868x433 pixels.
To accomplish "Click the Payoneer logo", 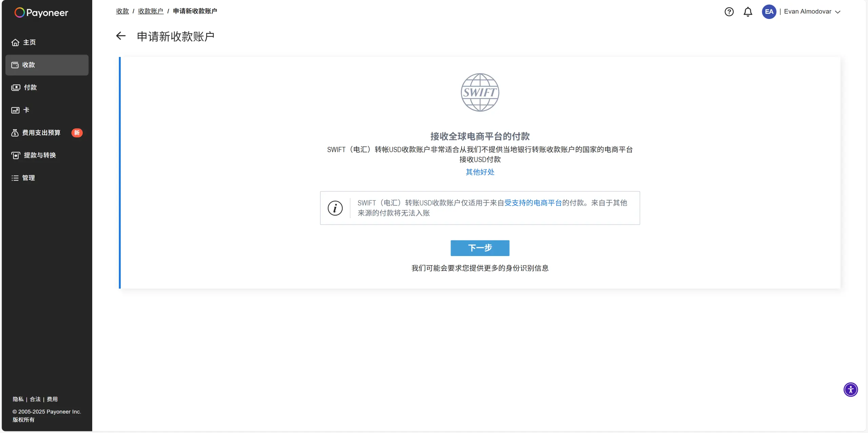I will [41, 13].
